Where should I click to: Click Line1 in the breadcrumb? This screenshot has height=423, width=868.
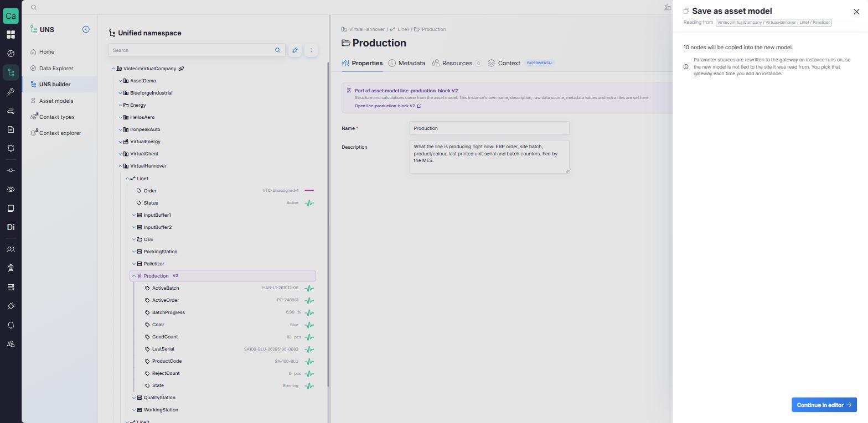pos(403,29)
